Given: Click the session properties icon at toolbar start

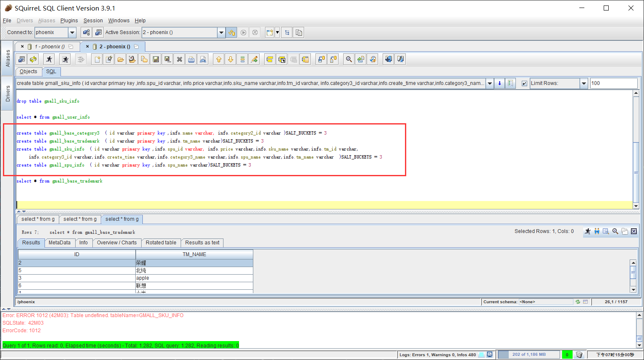Looking at the screenshot, I should click(x=21, y=59).
